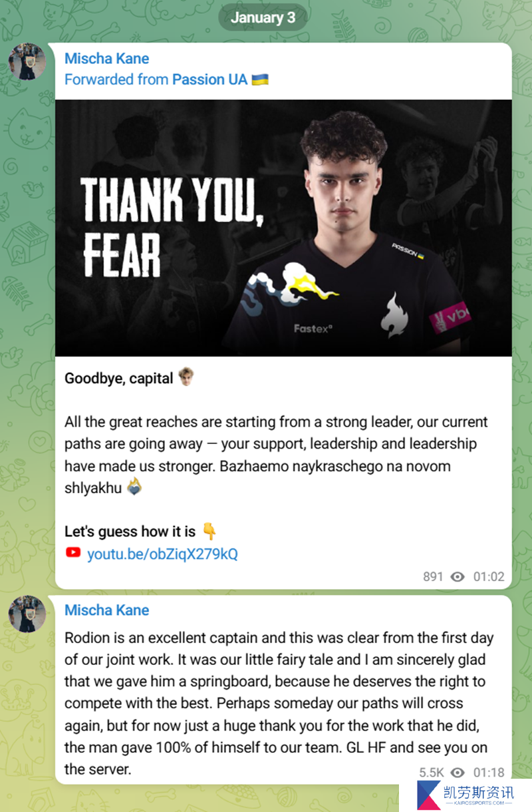Click the red YouTube icon before link

point(73,553)
